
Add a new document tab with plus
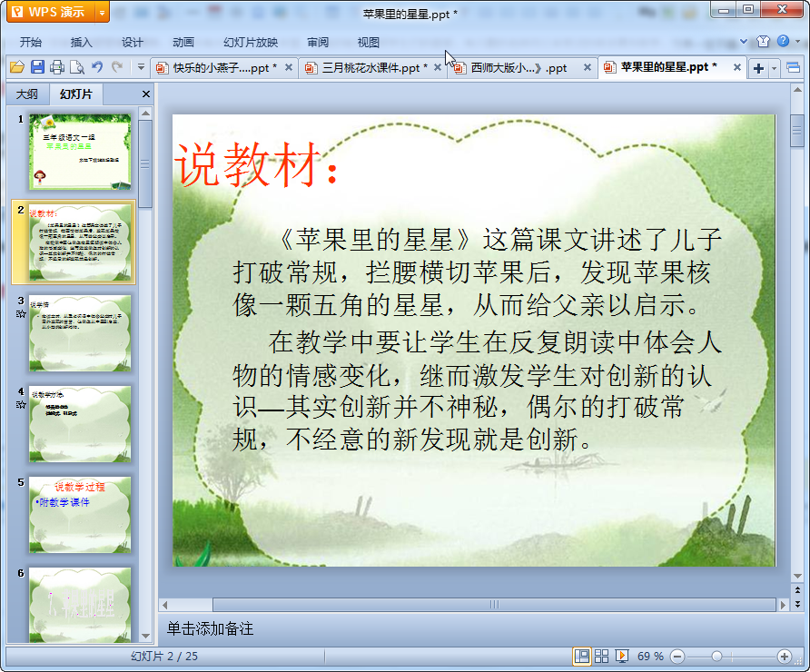pos(758,68)
